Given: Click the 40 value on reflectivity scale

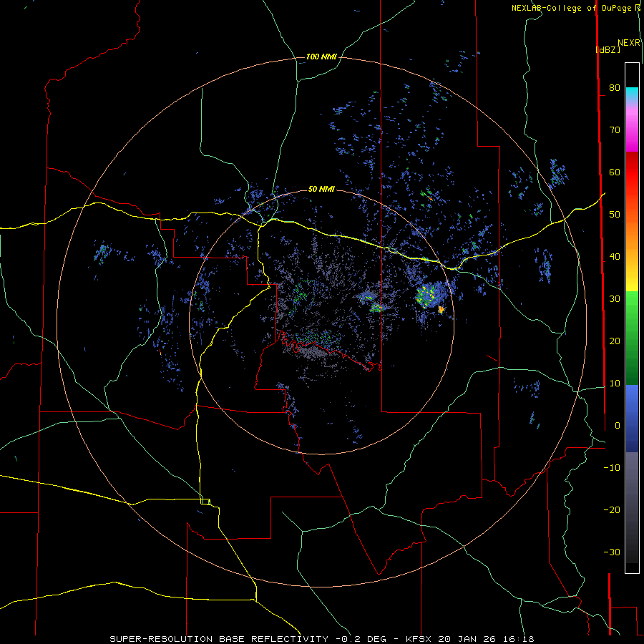Looking at the screenshot, I should (x=615, y=257).
